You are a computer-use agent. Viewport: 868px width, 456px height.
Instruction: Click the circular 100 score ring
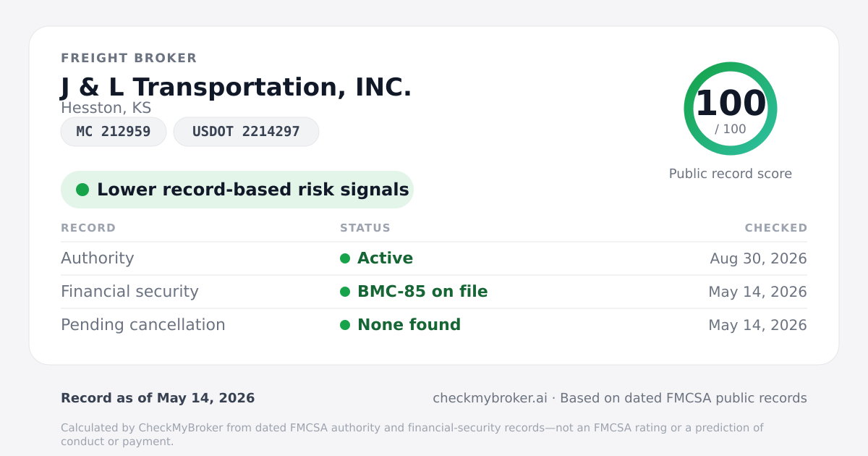[x=731, y=109]
